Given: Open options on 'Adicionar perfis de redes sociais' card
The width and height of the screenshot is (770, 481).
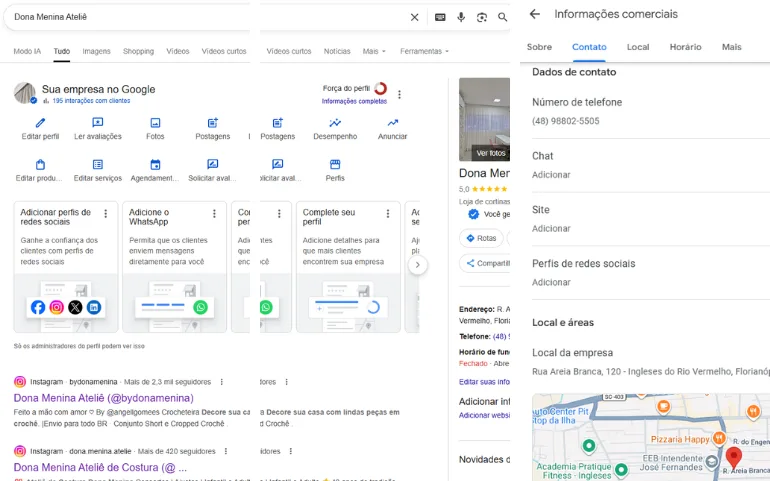Looking at the screenshot, I should tap(106, 214).
